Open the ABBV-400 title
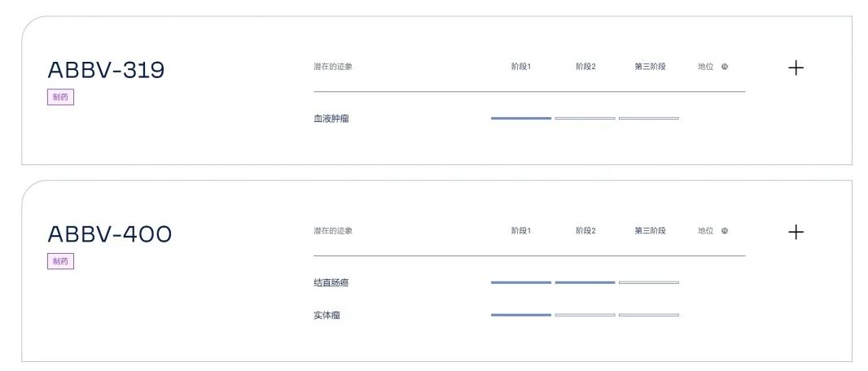This screenshot has height=371, width=868. pyautogui.click(x=110, y=234)
